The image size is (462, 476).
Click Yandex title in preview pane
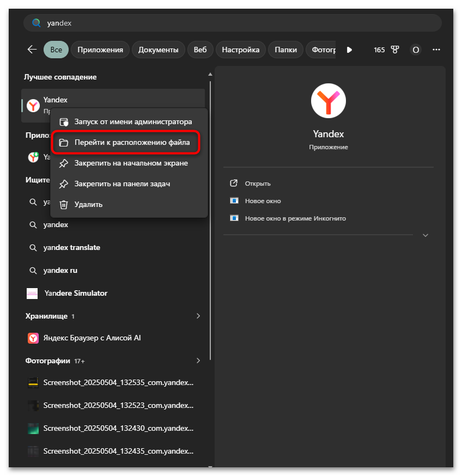point(329,134)
